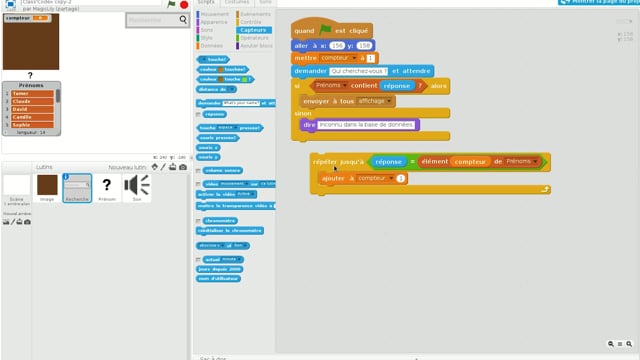Toggle réponse reporter checkbox
Viewport: 640px width, 360px height.
tap(198, 114)
